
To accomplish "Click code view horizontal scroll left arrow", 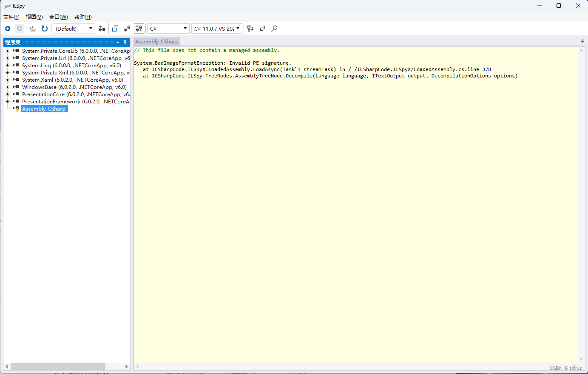I will 138,366.
